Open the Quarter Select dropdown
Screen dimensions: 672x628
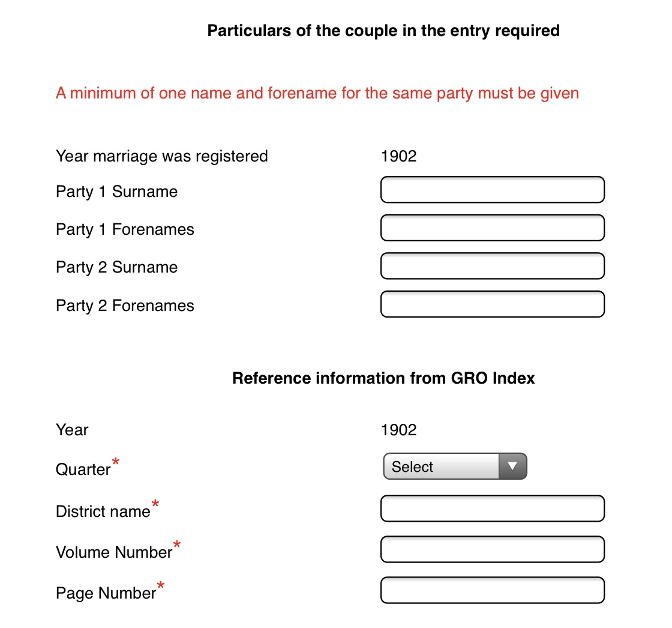[454, 466]
